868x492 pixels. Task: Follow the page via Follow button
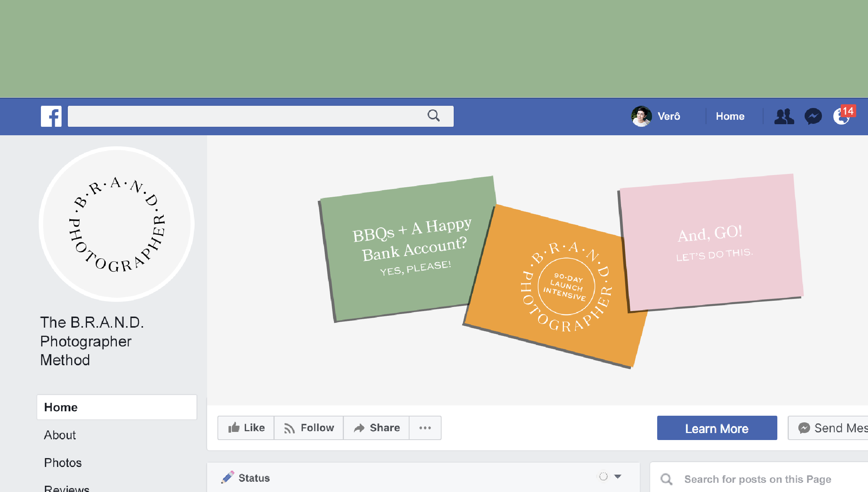[309, 428]
